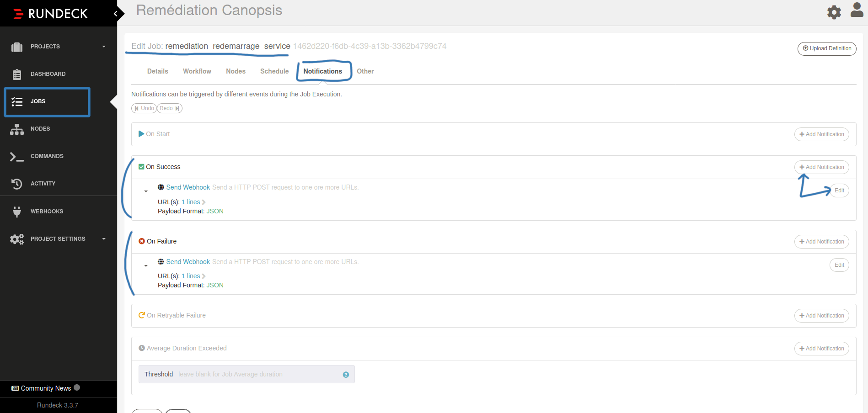Click the On Success green check icon
Viewport: 868px width, 413px height.
(x=141, y=167)
